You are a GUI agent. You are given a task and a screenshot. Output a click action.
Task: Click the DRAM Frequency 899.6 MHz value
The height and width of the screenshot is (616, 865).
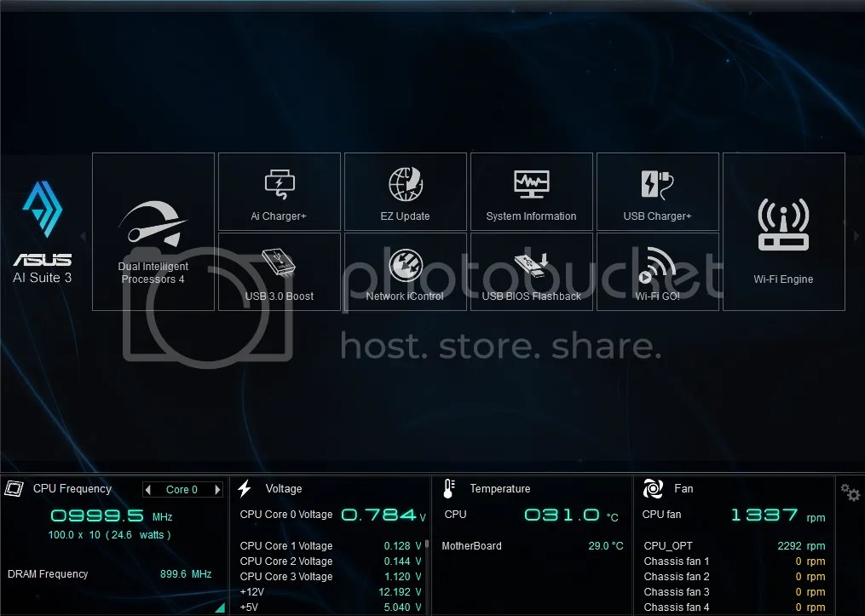click(186, 574)
